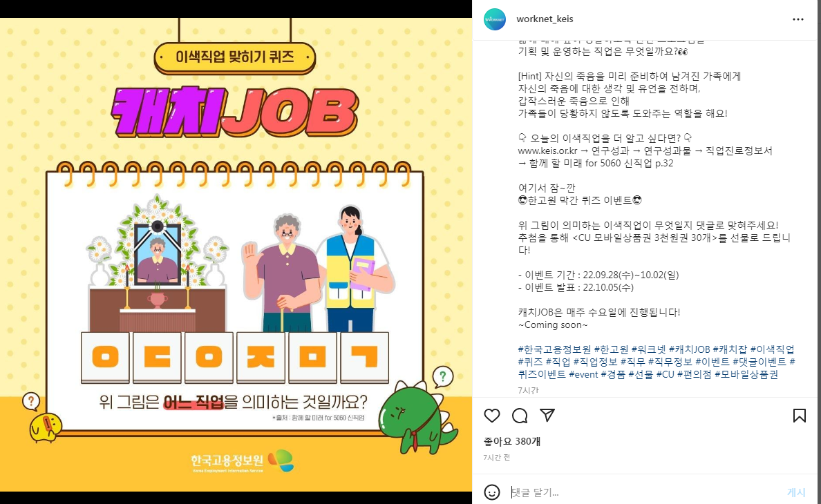Open the emoji picker smiley icon
Viewport: 821px width, 504px height.
point(491,492)
